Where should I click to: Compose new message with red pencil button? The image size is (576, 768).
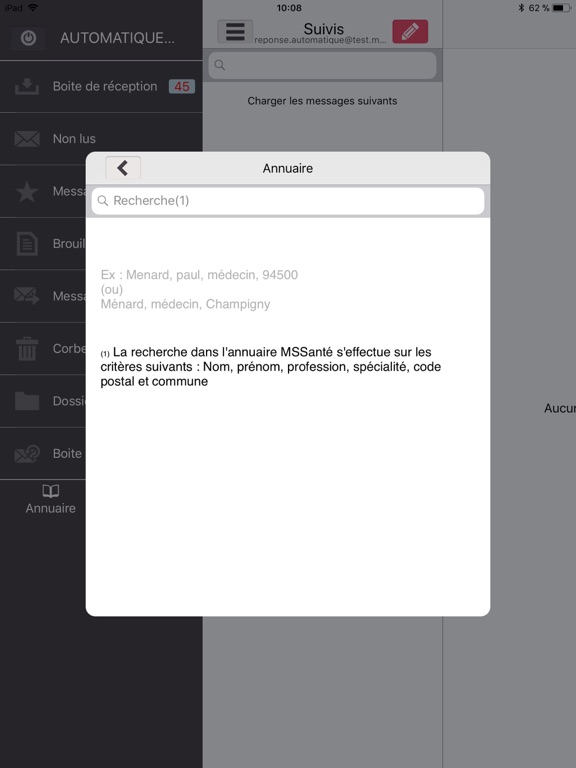[x=410, y=31]
